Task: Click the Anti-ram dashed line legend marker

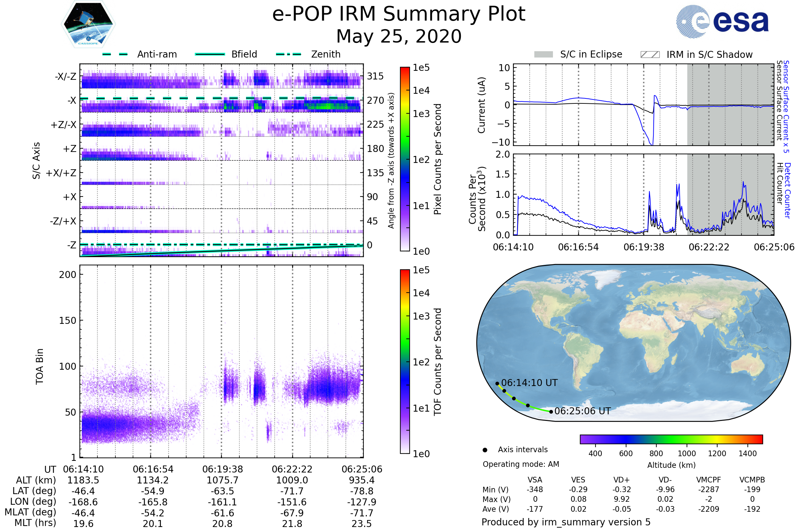Action: (x=115, y=54)
